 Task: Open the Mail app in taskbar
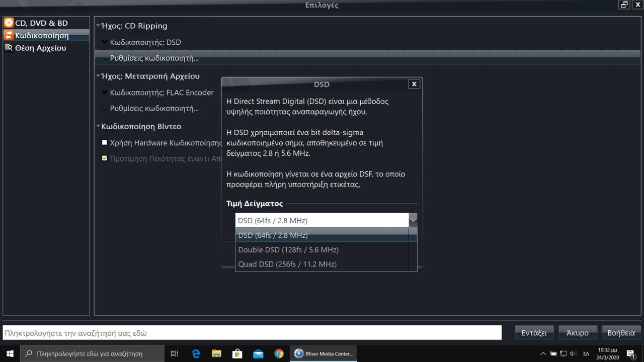258,353
